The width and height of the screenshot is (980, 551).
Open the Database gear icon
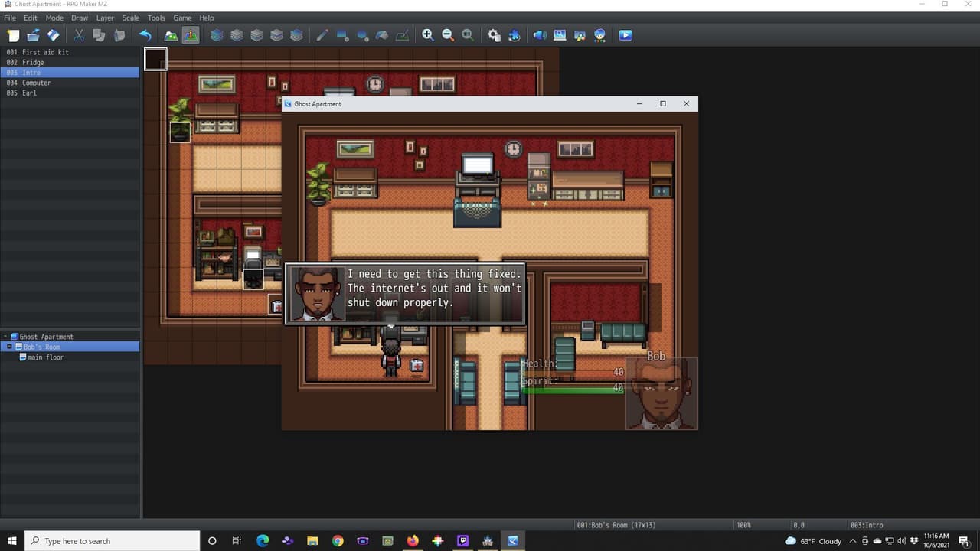pos(494,35)
